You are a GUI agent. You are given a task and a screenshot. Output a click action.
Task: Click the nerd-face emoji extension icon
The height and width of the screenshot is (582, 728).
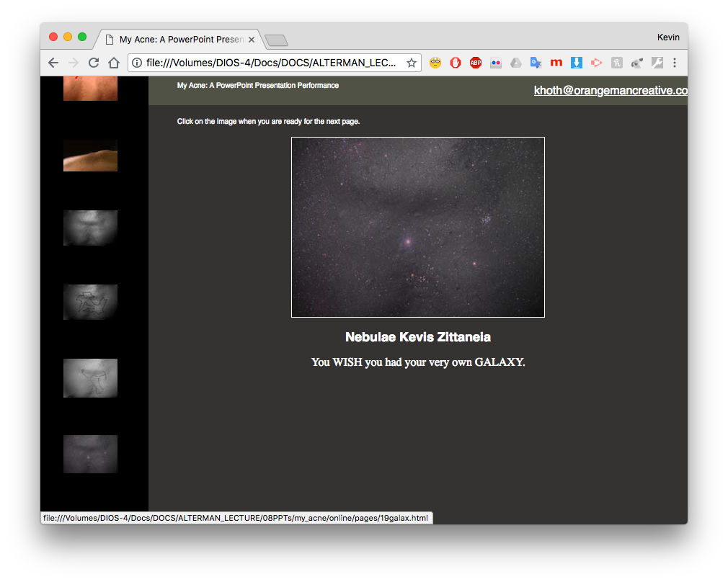[435, 63]
